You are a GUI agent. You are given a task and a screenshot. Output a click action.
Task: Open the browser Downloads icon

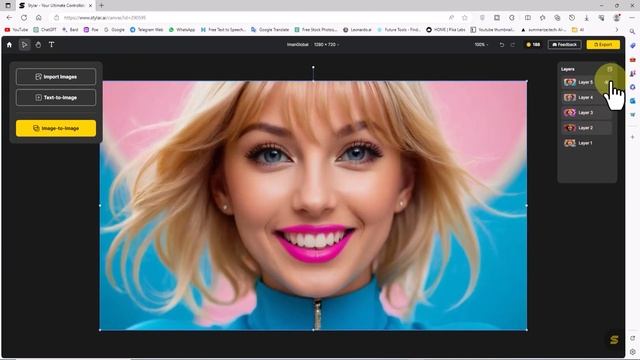[x=587, y=18]
